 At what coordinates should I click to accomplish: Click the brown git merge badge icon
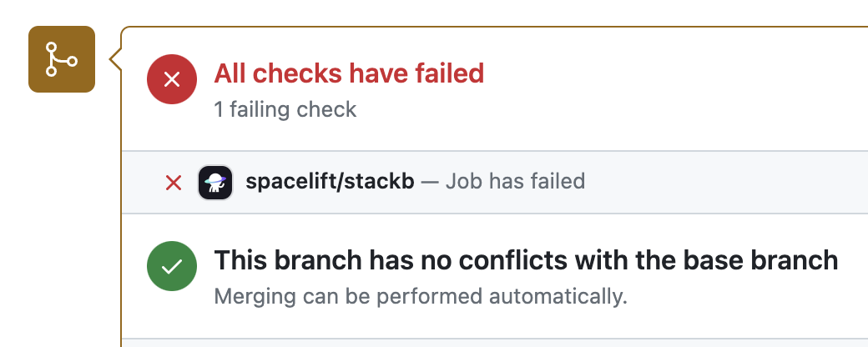[x=62, y=59]
